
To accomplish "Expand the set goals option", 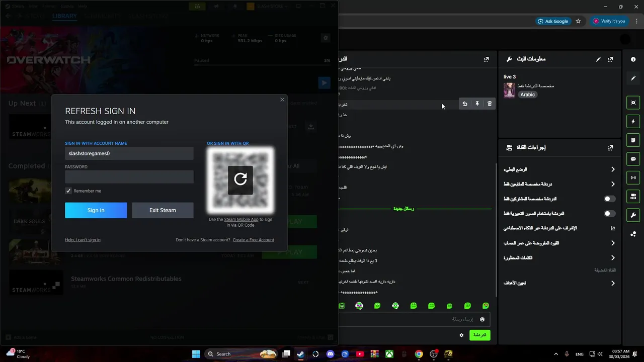I will [x=559, y=283].
